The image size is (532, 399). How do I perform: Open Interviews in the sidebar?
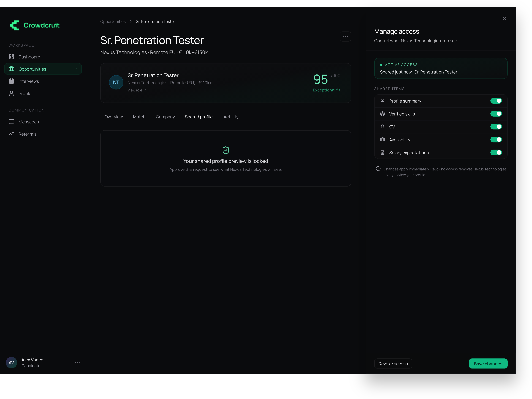(x=43, y=81)
